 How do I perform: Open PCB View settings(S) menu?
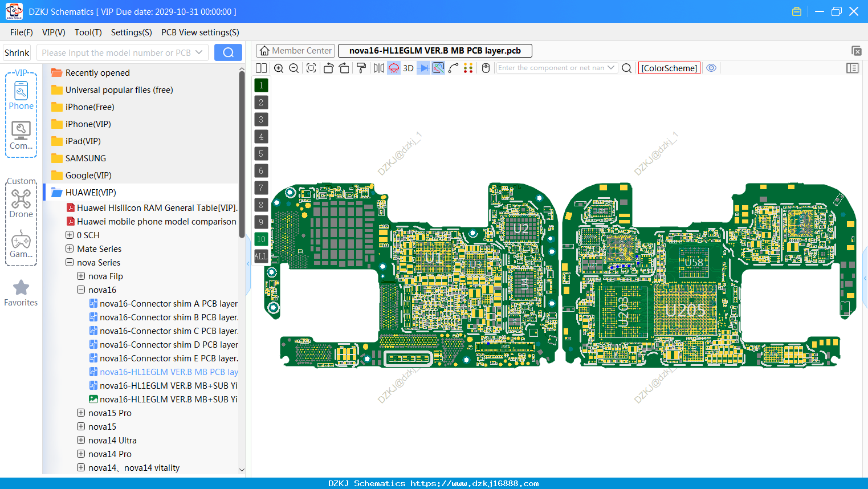(200, 32)
